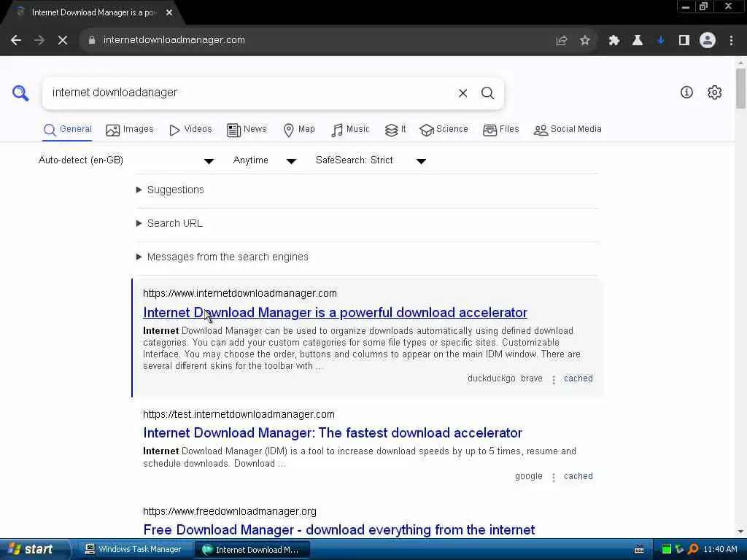Switch to the Music search tab
Screen dimensions: 747x560
[350, 130]
